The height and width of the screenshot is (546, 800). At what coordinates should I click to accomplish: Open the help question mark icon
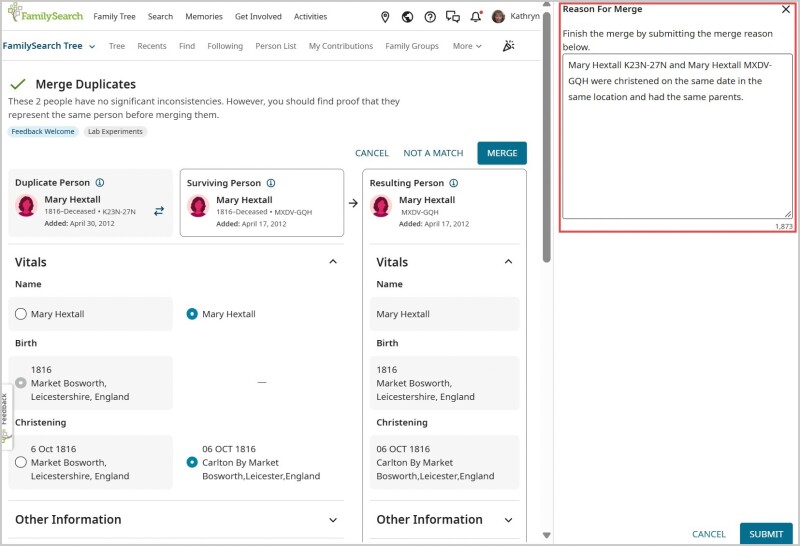tap(430, 17)
